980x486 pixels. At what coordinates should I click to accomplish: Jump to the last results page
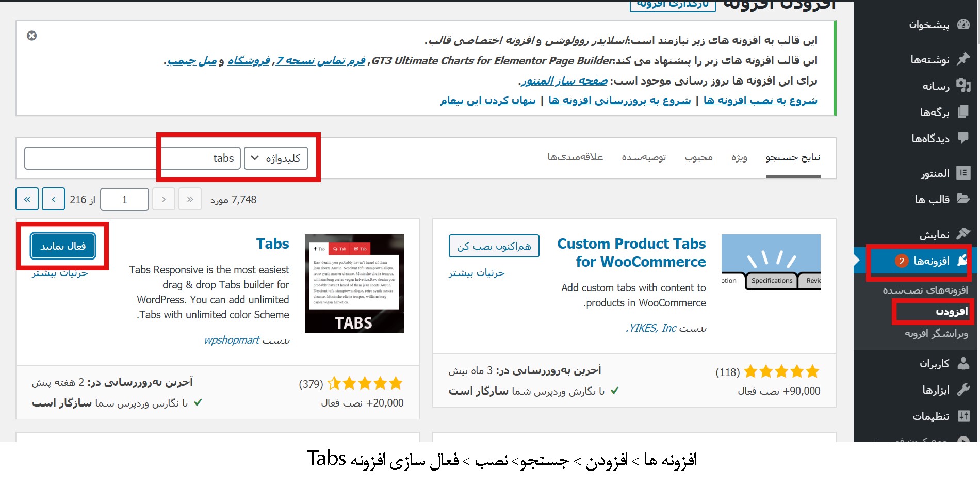[x=27, y=199]
